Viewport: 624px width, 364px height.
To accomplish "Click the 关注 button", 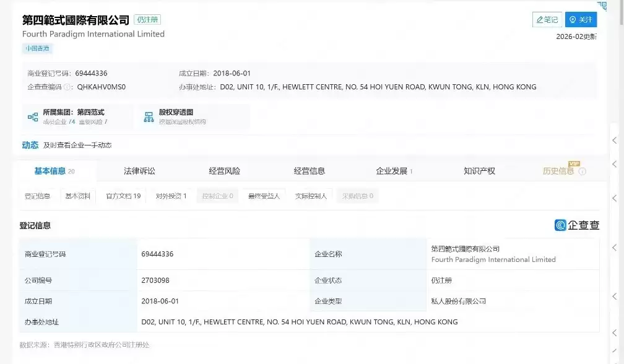I will coord(580,19).
